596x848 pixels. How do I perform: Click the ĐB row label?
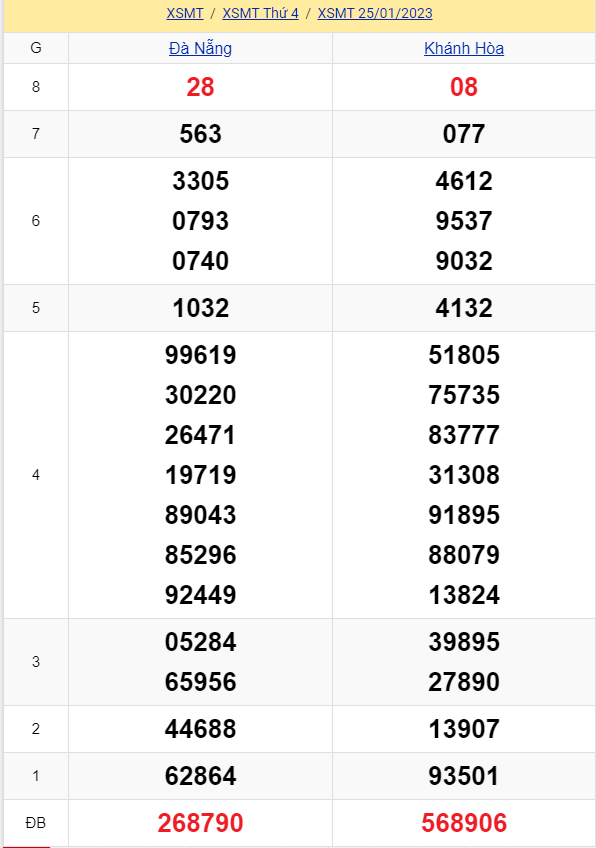pos(36,823)
